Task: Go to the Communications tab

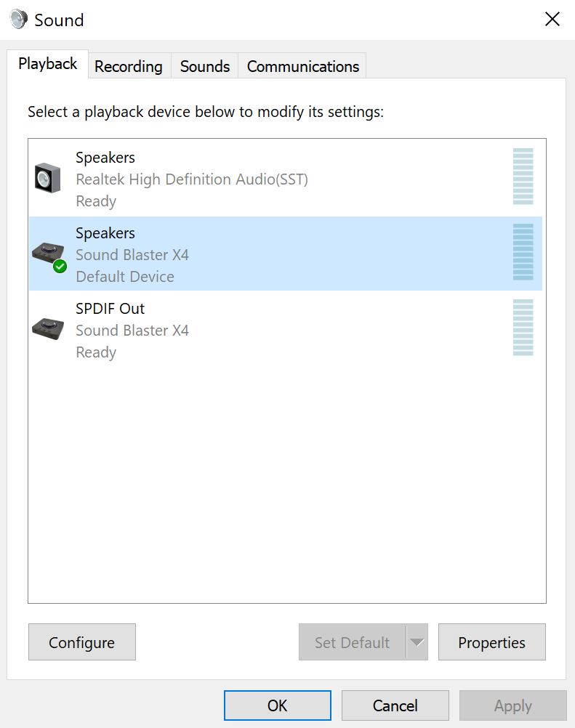Action: coord(303,66)
